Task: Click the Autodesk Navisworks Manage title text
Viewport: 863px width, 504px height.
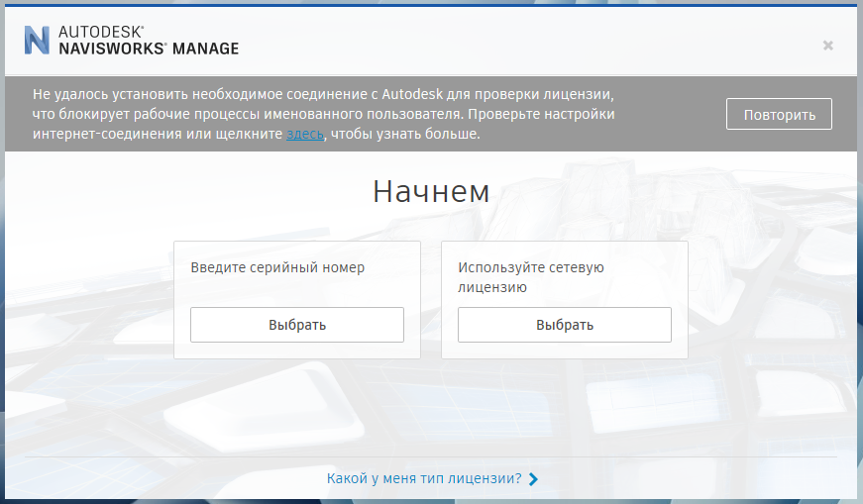Action: (149, 41)
